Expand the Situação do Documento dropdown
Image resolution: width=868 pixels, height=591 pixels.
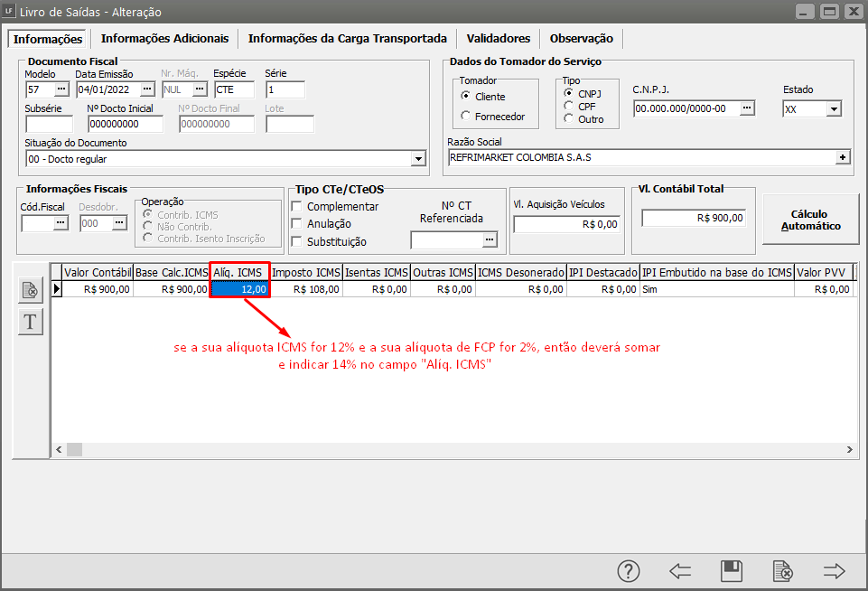(418, 159)
